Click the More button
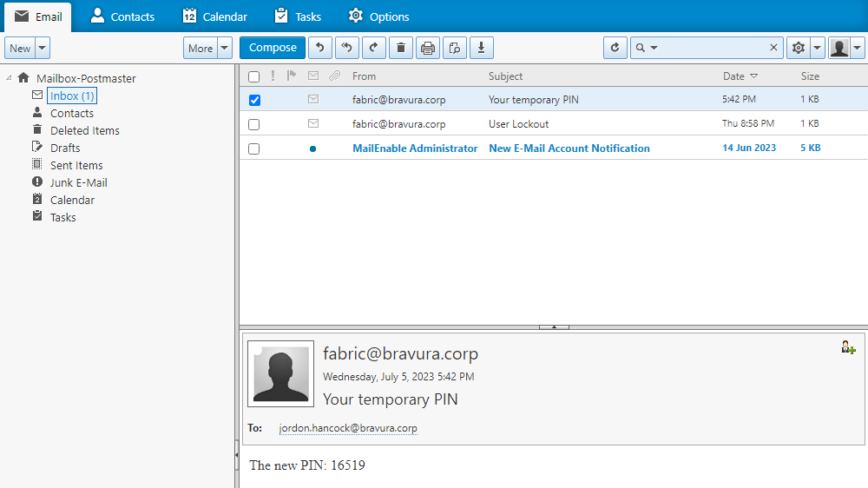Image resolution: width=868 pixels, height=488 pixels. (x=201, y=48)
